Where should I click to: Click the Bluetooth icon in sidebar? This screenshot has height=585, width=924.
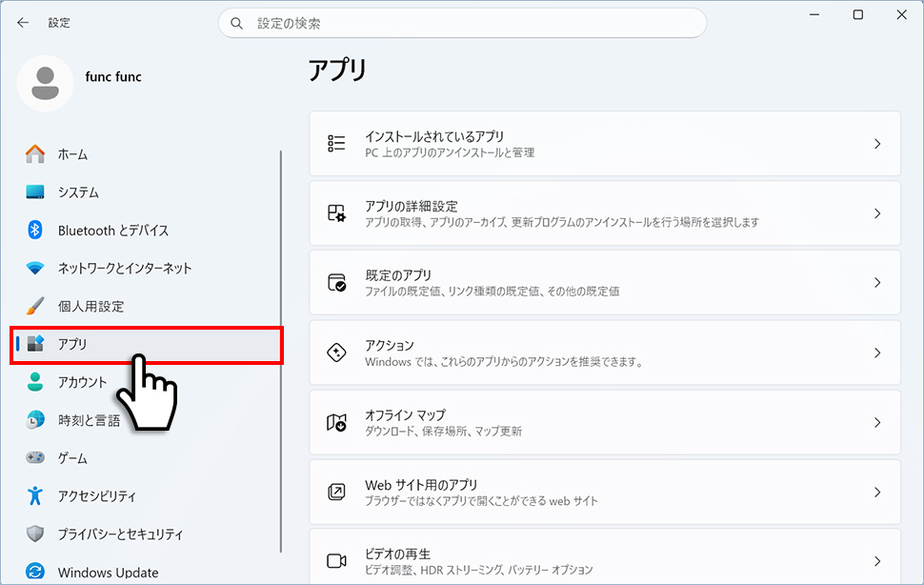tap(35, 230)
